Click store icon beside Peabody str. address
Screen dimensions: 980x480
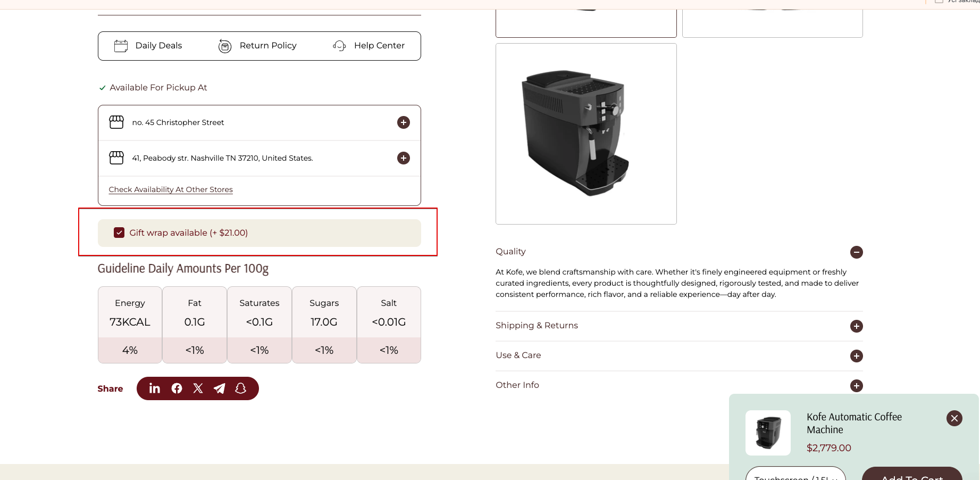[116, 158]
